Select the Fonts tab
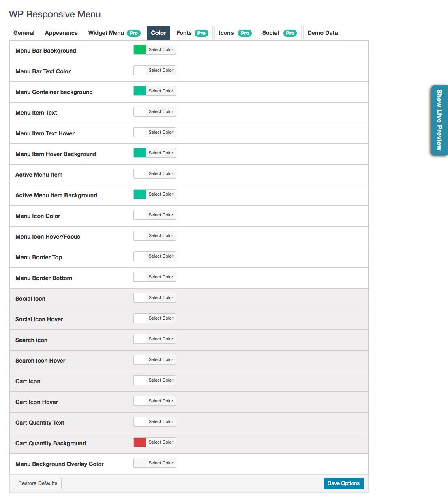Image resolution: width=448 pixels, height=498 pixels. (x=192, y=33)
